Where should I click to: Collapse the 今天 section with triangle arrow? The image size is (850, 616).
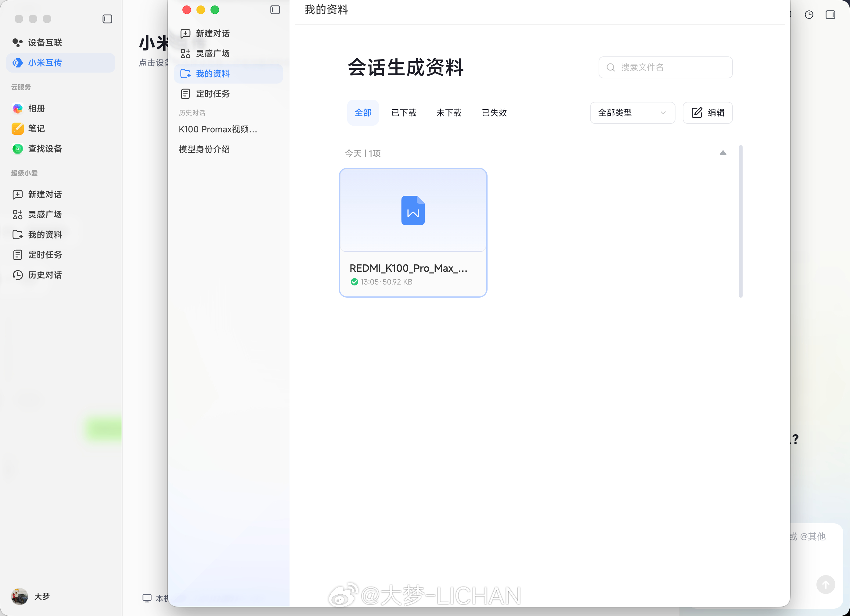click(723, 153)
